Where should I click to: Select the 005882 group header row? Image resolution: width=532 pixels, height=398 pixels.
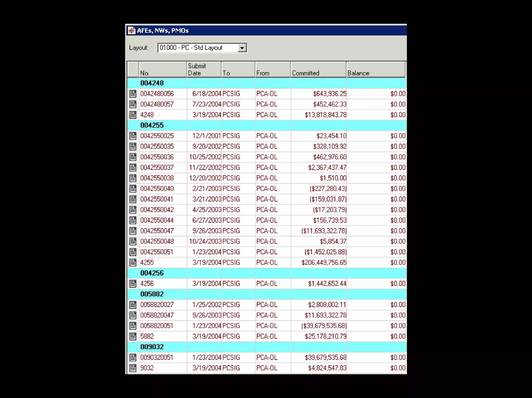click(152, 294)
